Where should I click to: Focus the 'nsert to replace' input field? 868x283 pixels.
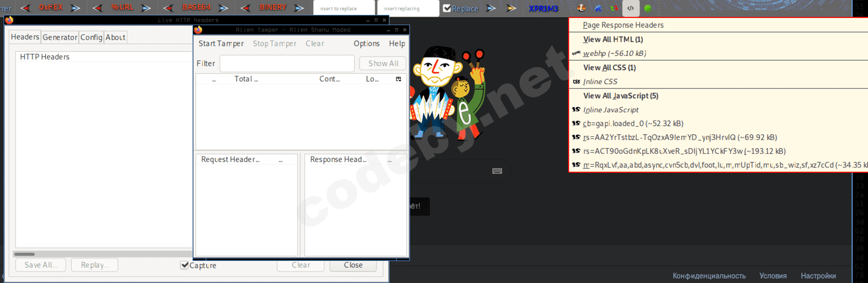pyautogui.click(x=344, y=8)
